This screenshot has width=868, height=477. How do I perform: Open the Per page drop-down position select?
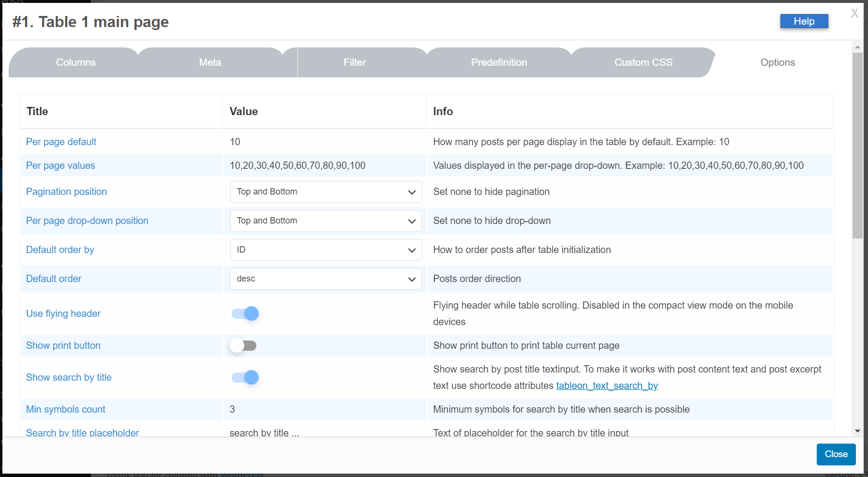click(x=326, y=221)
